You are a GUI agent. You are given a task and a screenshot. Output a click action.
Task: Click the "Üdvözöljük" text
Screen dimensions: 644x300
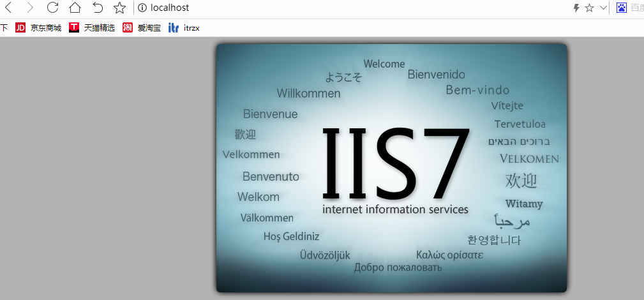pos(325,255)
